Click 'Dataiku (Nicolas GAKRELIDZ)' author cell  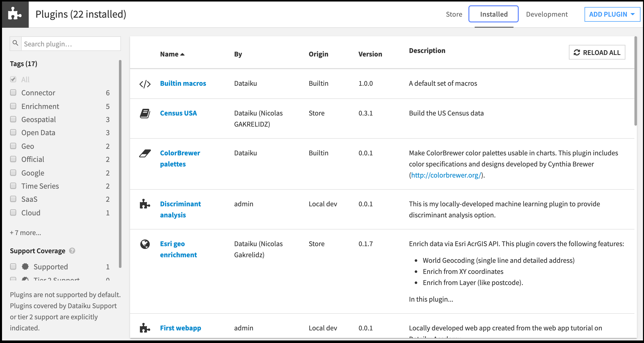(x=258, y=119)
